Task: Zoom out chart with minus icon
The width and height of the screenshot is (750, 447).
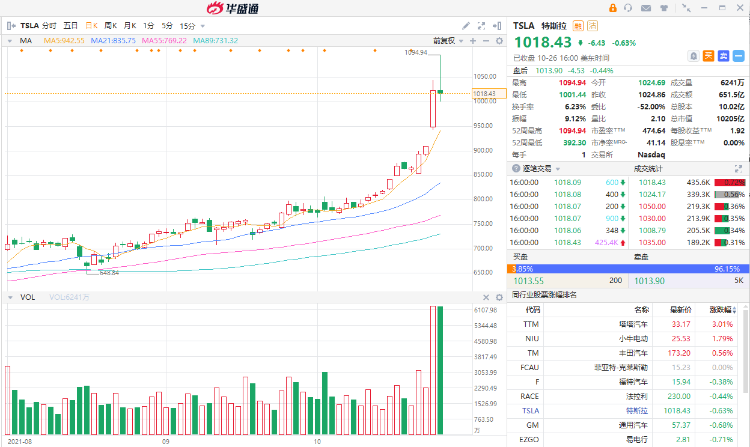Action: coord(486,41)
